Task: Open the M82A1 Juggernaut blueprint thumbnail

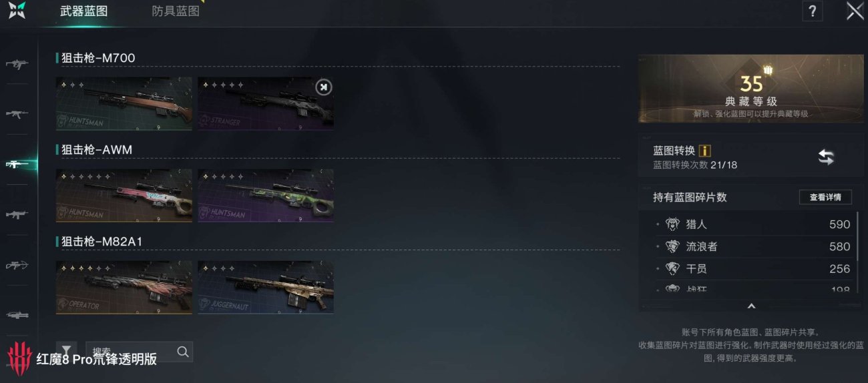Action: (266, 288)
